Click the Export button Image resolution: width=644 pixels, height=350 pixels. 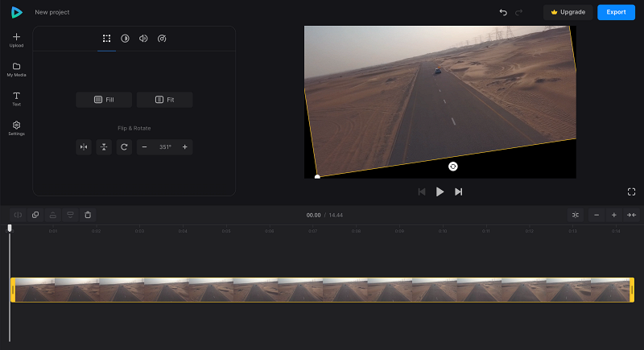click(x=616, y=12)
